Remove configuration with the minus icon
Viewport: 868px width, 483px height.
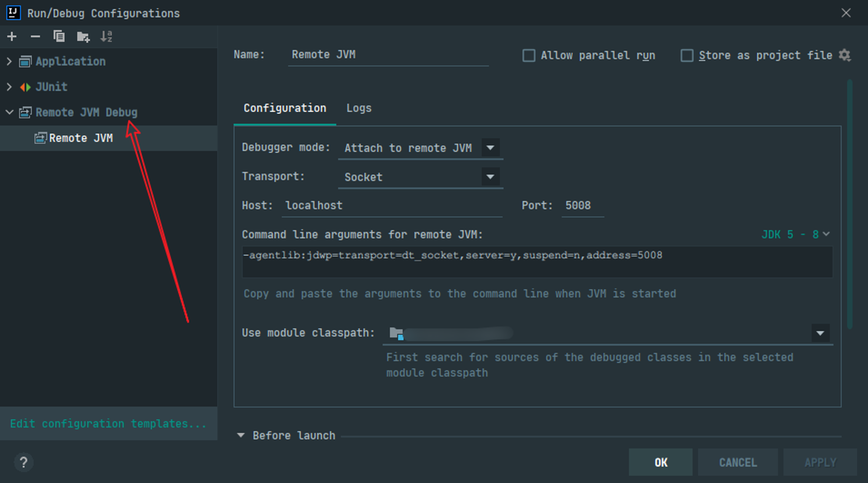pos(35,36)
